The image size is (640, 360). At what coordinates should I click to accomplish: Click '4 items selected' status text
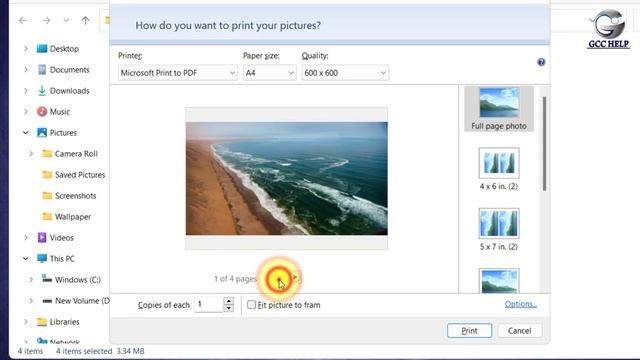84,351
